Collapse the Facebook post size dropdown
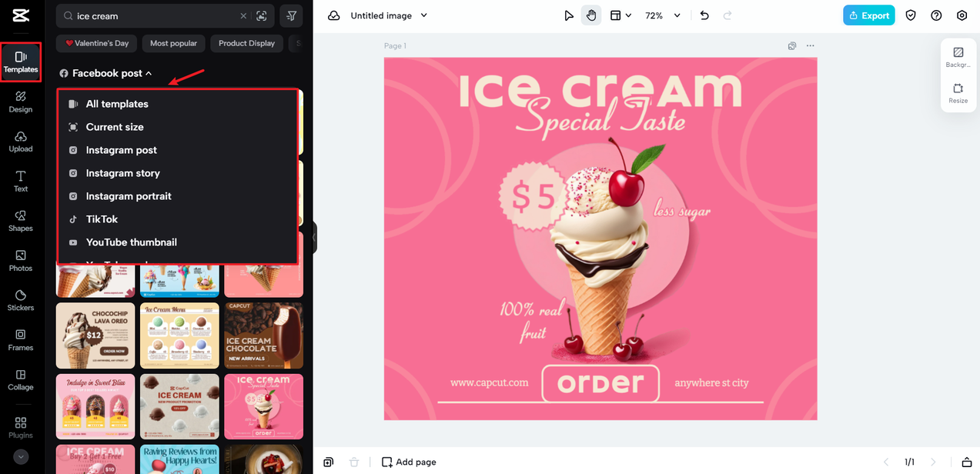The height and width of the screenshot is (474, 980). pos(106,73)
